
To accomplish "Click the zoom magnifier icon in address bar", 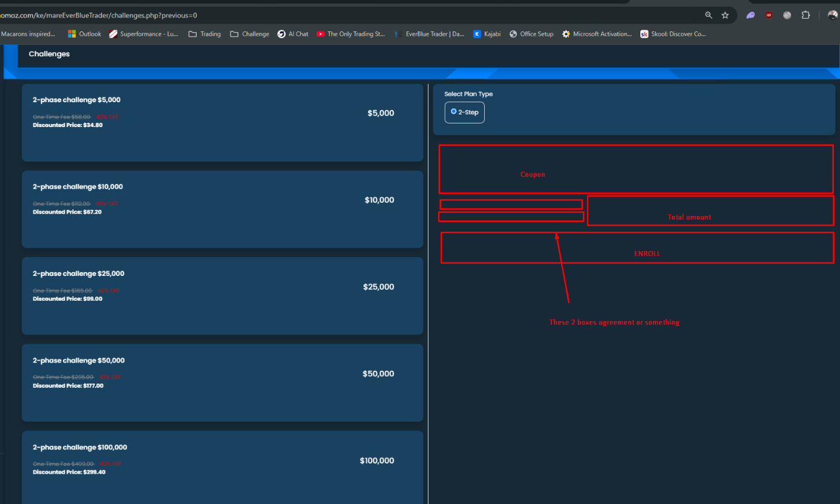I will 709,15.
